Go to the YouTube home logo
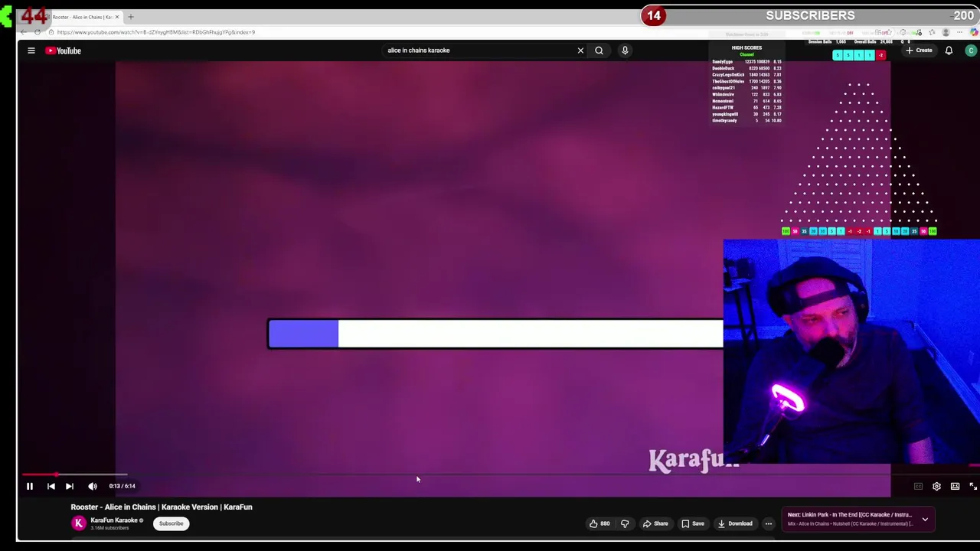980x551 pixels. click(63, 51)
